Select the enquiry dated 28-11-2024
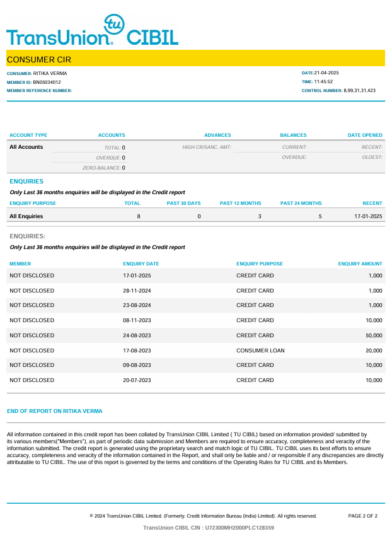 [196, 291]
